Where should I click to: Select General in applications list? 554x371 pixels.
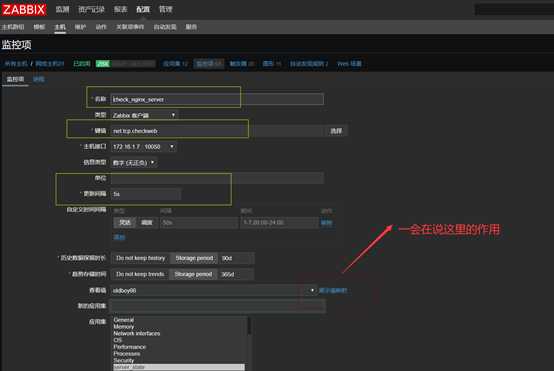pos(124,320)
